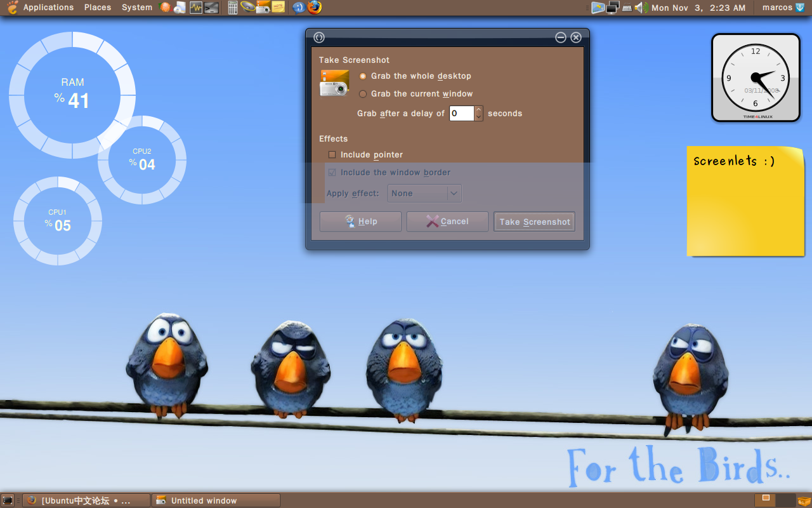This screenshot has width=812, height=508.
Task: Open the yellow sticky notes launcher
Action: (278, 8)
